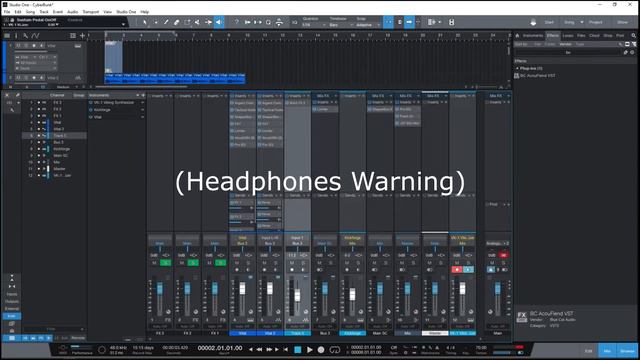Click the wrench icon in track header
This screenshot has width=640, height=360.
[x=25, y=36]
